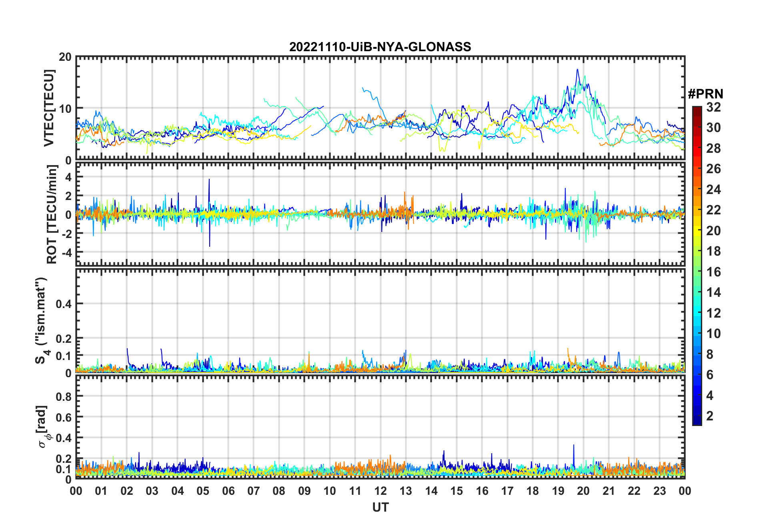Select the ROT [TECU/min] y-axis label

click(52, 214)
